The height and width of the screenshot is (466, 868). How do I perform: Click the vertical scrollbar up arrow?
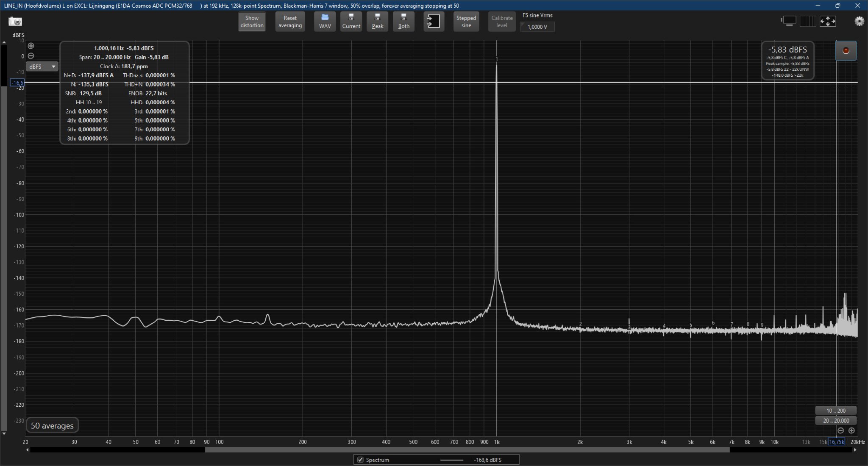coord(4,42)
